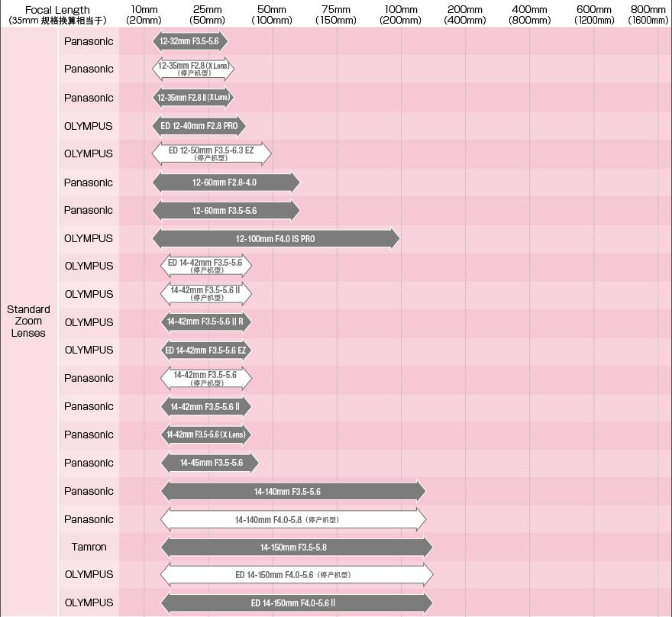Select discontinued ED 14-150mm F4.0-5.6 white bar
The width and height of the screenshot is (672, 617).
coord(296,574)
